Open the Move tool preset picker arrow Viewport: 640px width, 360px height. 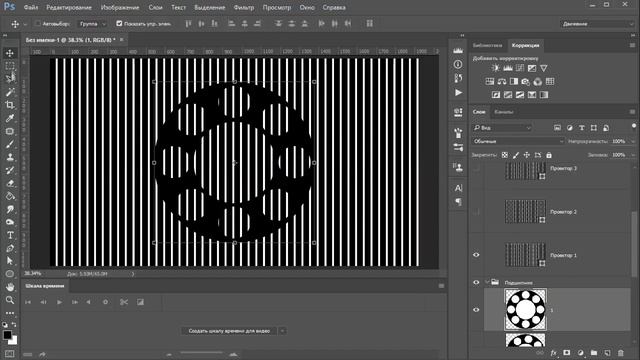[25, 24]
